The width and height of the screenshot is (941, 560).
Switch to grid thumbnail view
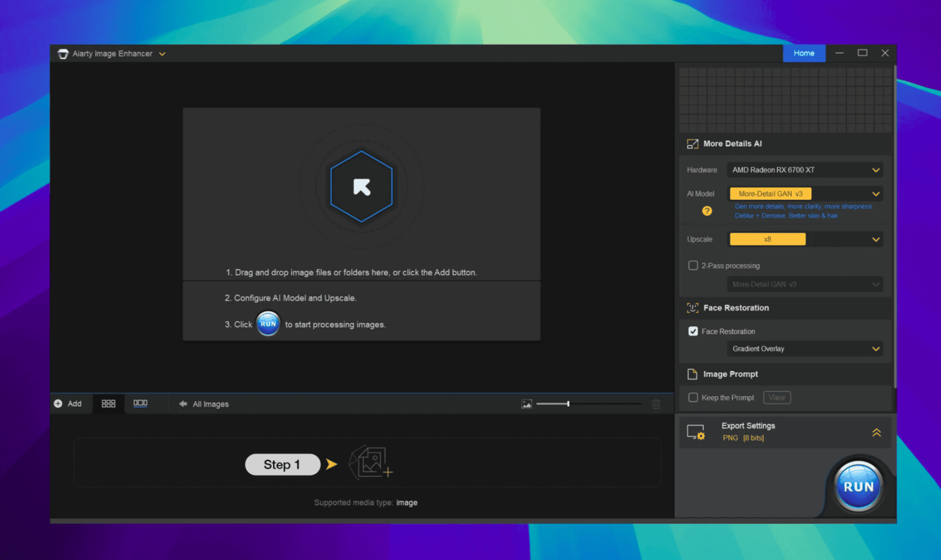[x=109, y=404]
